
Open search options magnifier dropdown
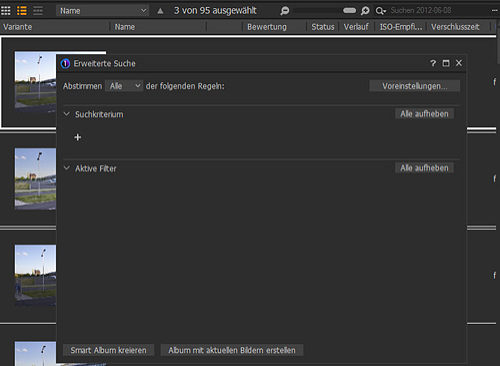pyautogui.click(x=380, y=11)
